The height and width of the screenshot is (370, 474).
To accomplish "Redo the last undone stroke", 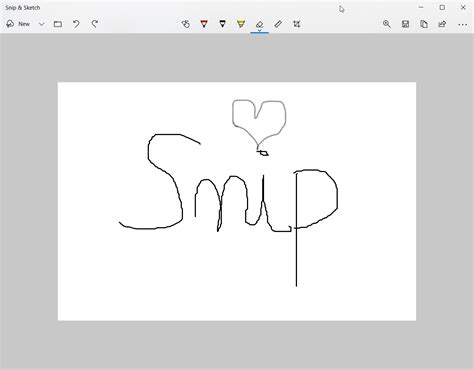I will pos(95,24).
